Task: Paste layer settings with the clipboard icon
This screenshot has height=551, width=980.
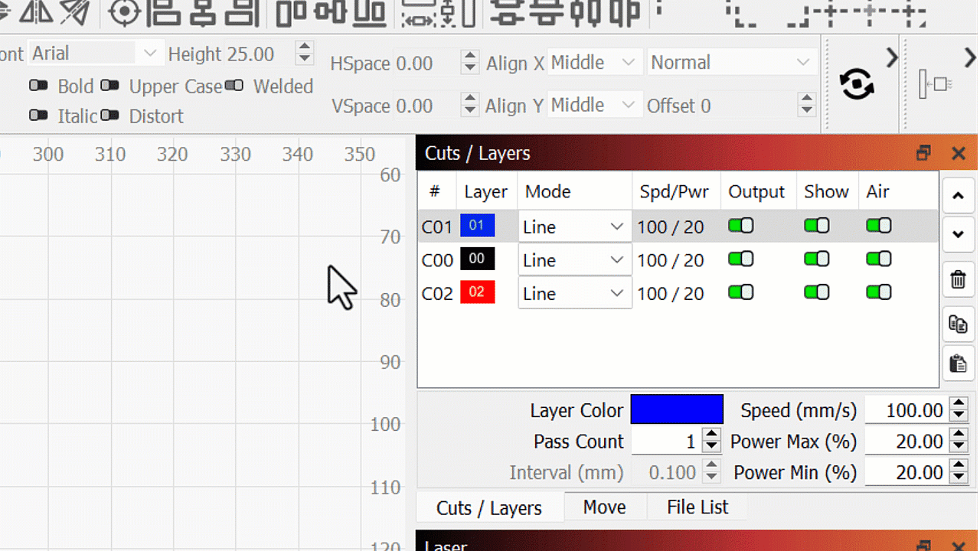Action: click(x=958, y=363)
